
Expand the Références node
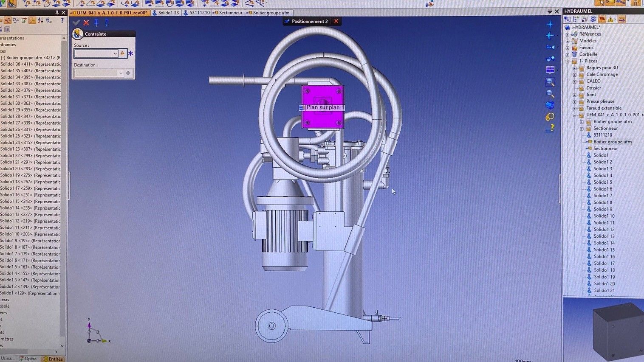point(568,34)
